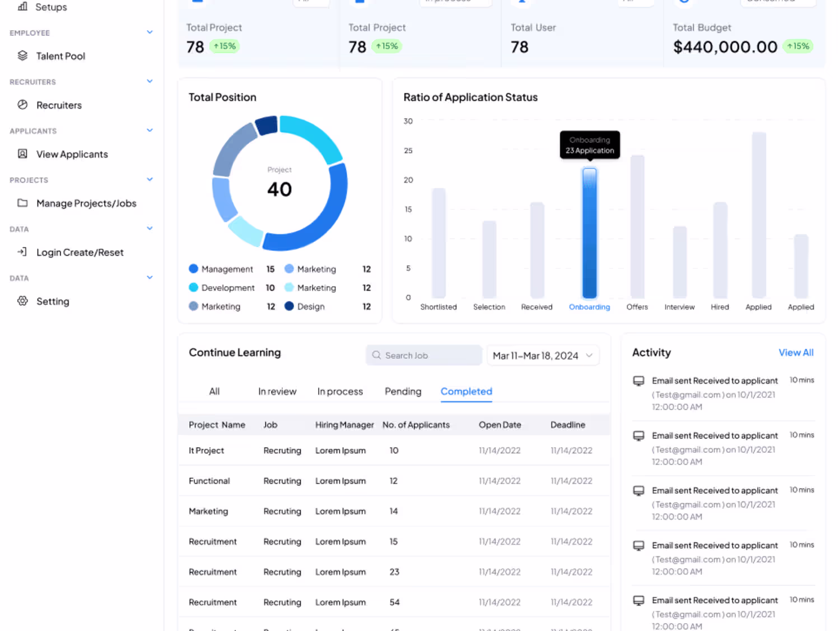Switch to the In process tab
The width and height of the screenshot is (840, 631).
click(340, 391)
